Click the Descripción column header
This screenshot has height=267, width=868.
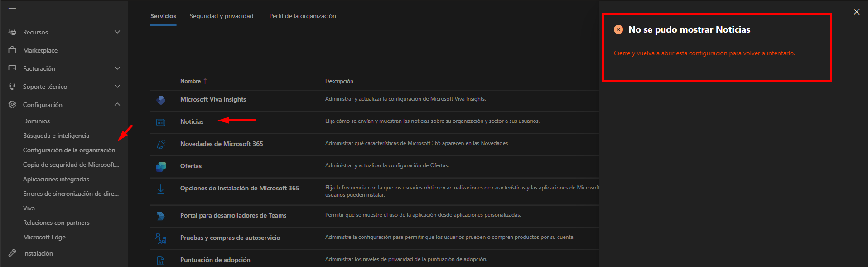click(339, 81)
